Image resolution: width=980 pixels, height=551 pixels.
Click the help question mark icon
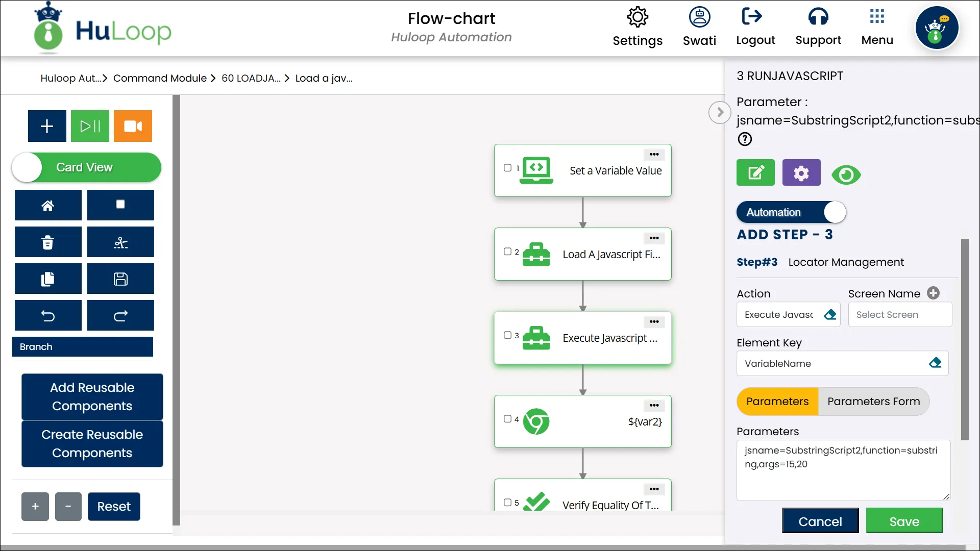[745, 139]
